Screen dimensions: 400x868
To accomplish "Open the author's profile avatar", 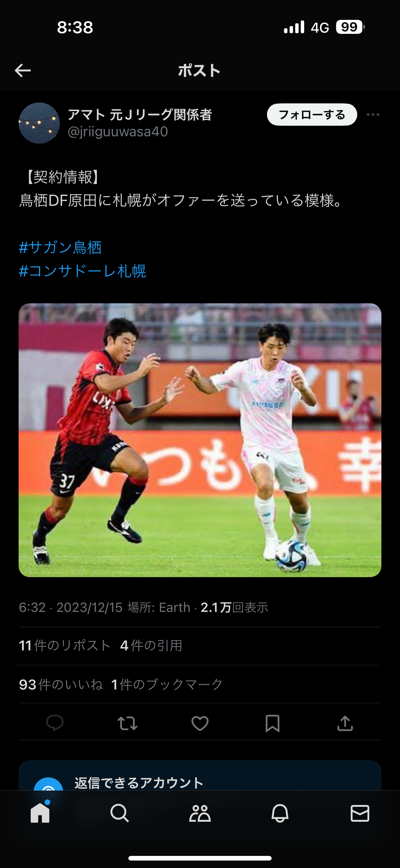I will pyautogui.click(x=39, y=123).
